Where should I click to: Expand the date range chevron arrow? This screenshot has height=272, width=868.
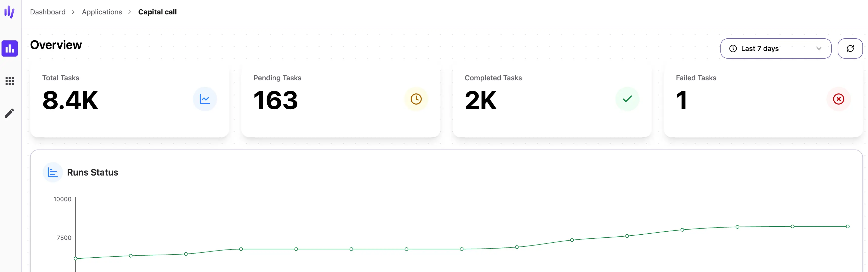click(819, 48)
